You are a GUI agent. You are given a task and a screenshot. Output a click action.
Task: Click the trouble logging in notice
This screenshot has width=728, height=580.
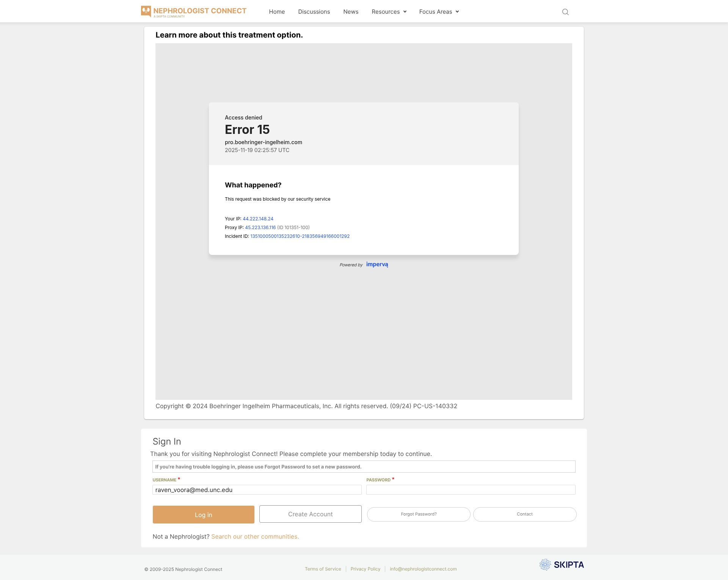[x=364, y=467]
